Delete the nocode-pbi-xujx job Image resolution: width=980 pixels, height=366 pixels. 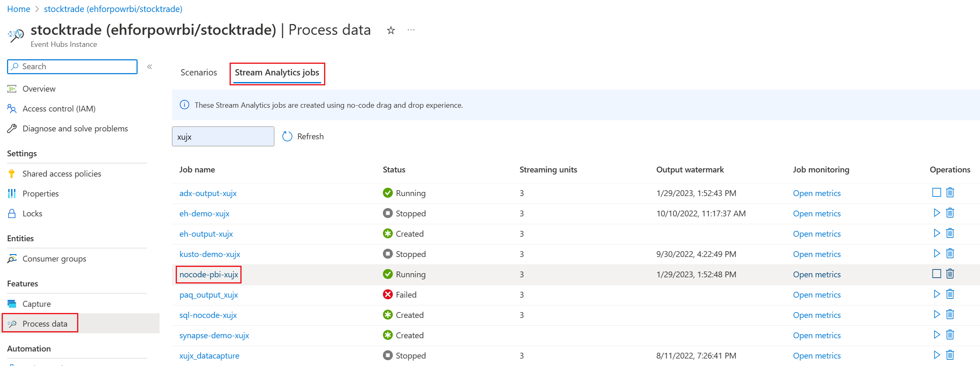pos(950,274)
